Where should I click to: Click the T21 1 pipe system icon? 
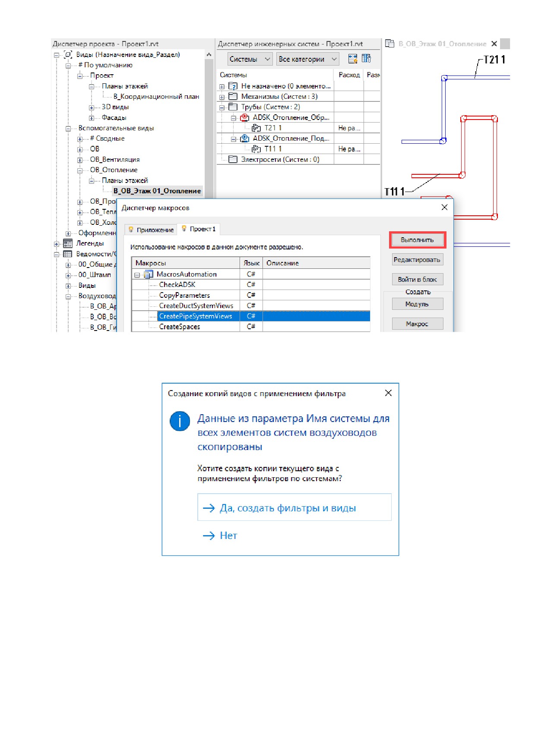point(256,128)
